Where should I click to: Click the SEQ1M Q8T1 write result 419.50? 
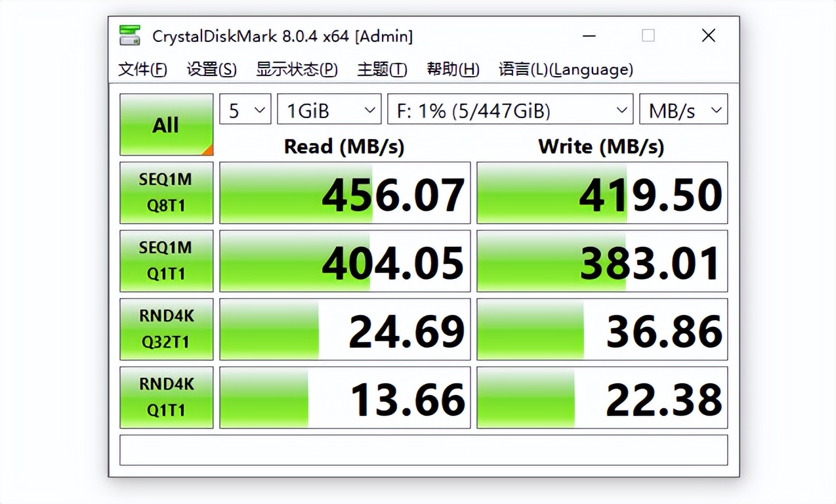coord(602,193)
